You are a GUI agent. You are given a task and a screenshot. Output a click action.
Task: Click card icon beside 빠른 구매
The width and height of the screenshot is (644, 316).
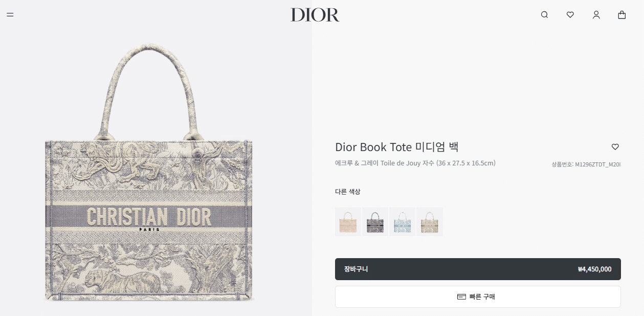click(461, 297)
